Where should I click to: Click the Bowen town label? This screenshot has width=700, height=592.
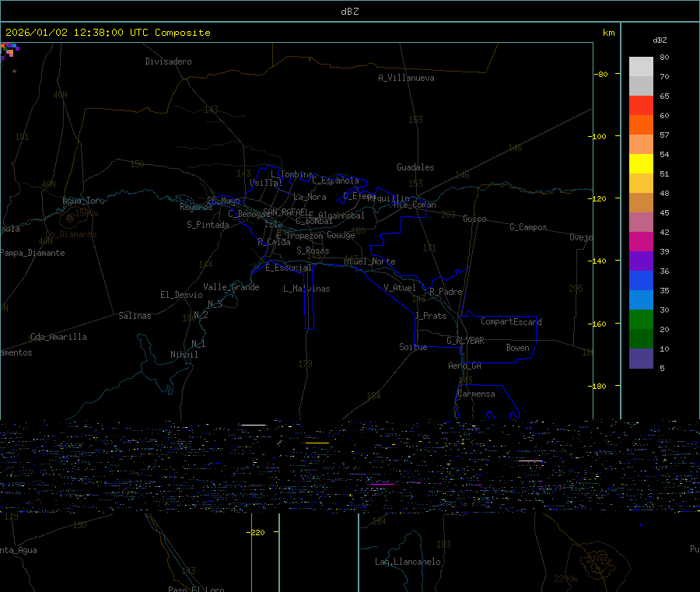coord(517,348)
